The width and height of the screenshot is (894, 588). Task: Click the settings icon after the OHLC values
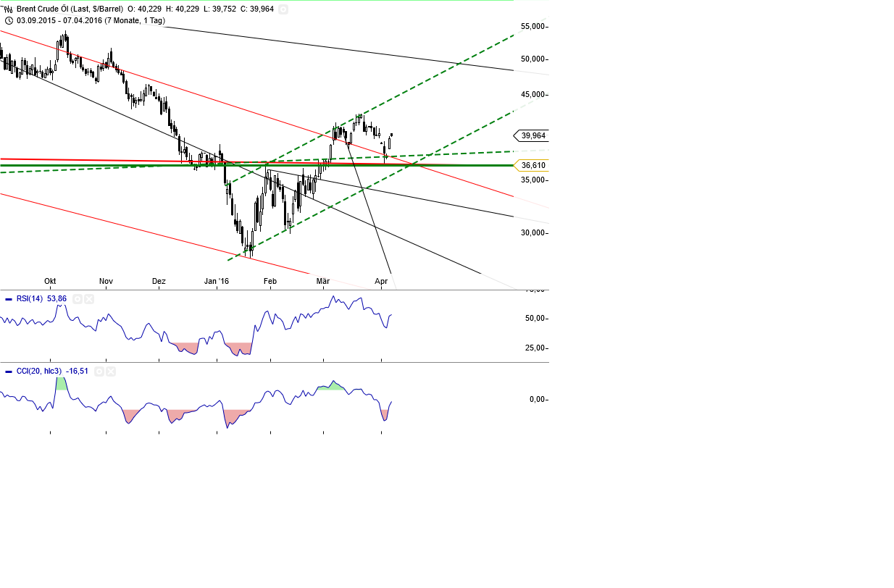[x=283, y=9]
